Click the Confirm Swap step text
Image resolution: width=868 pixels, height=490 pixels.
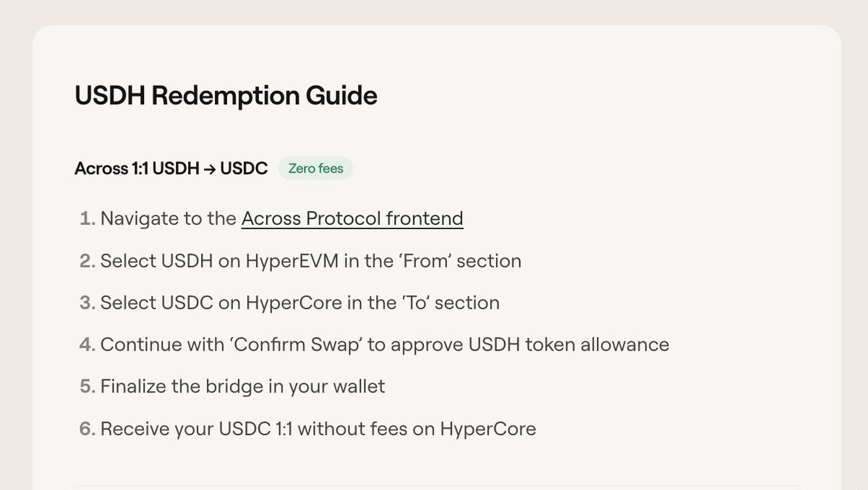(385, 345)
